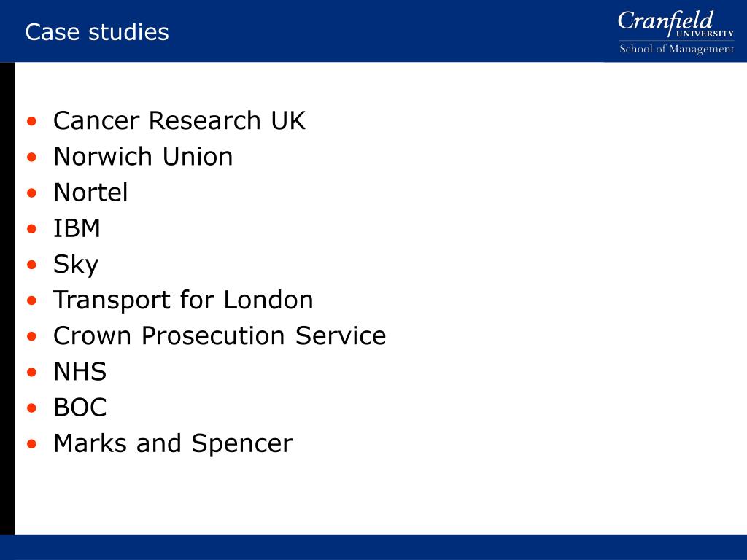Click the 'Nortel' bullet item
Viewport: 747px width, 560px height.
(x=90, y=192)
